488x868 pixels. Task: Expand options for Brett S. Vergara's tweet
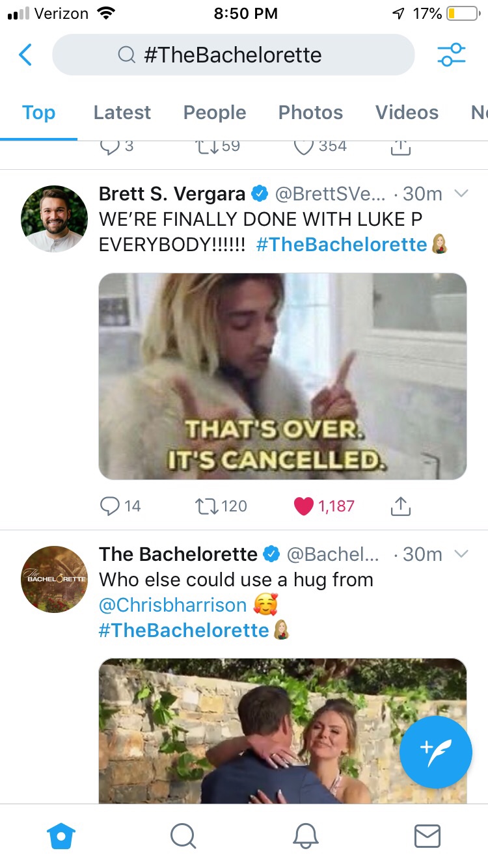pos(461,194)
